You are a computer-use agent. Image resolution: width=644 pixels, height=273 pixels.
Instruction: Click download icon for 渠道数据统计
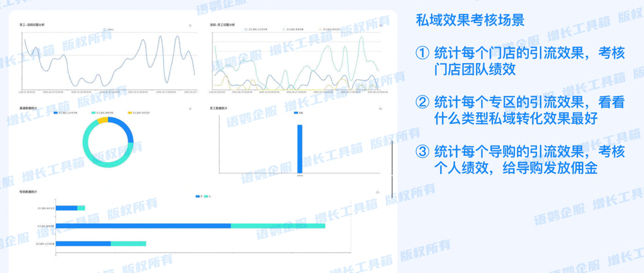click(190, 109)
